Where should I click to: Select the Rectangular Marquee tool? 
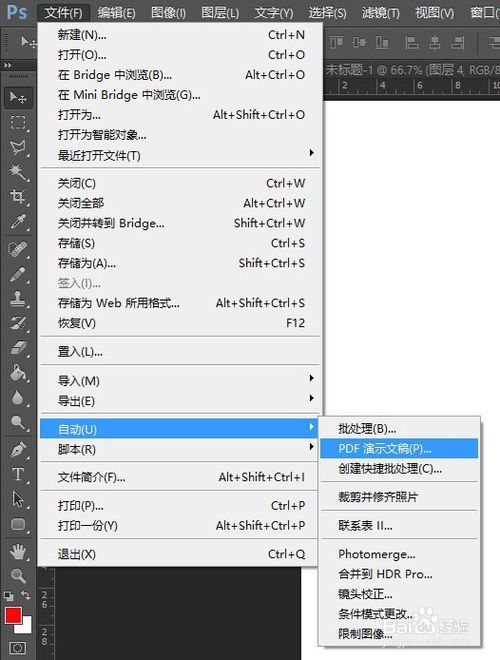click(18, 122)
